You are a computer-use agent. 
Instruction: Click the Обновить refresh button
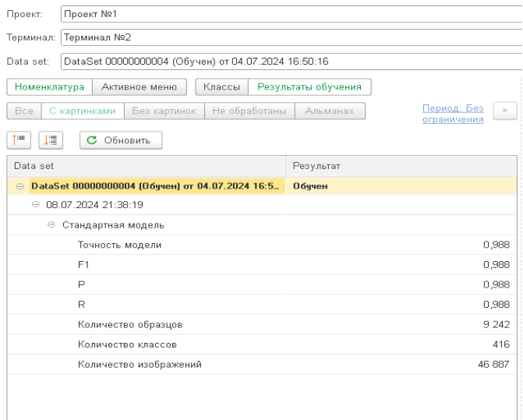coord(121,139)
